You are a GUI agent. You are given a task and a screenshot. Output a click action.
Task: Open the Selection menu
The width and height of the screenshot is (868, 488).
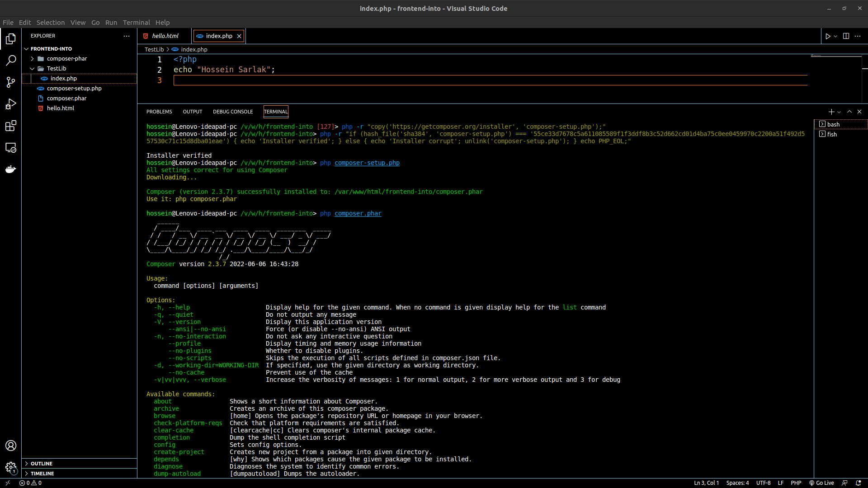51,23
